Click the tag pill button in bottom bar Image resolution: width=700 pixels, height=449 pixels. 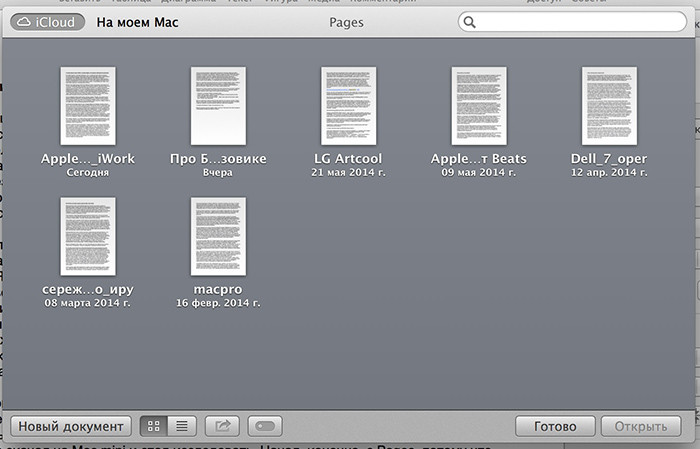(264, 426)
